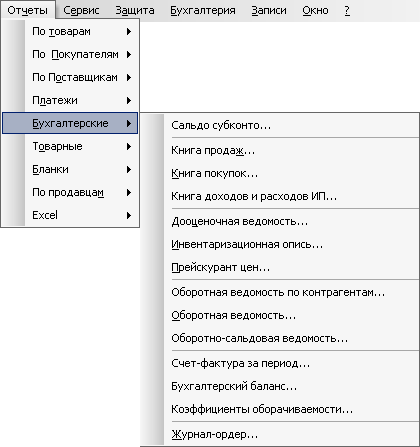Open the Окно menu
This screenshot has width=420, height=447.
point(315,11)
